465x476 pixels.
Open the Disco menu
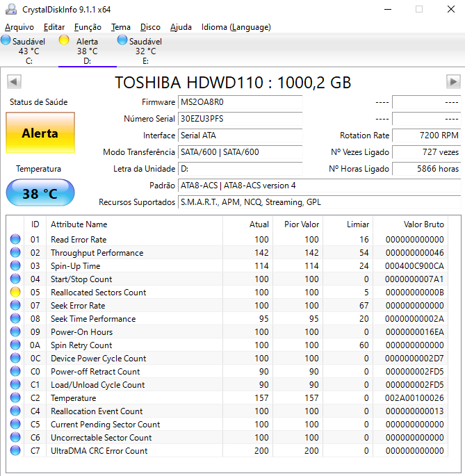point(150,27)
